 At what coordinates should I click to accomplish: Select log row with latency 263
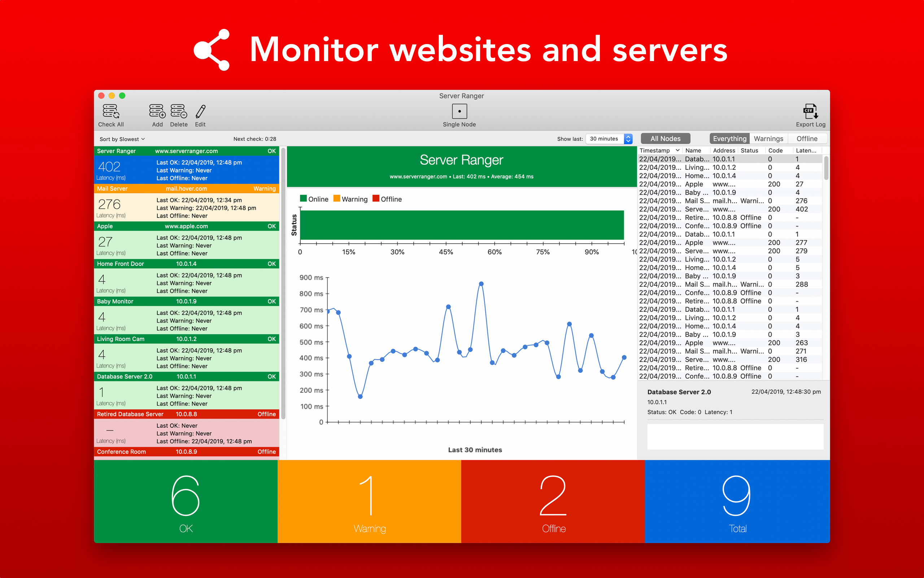tap(730, 343)
